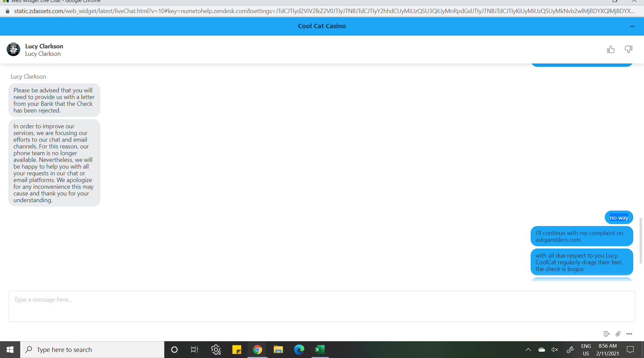The width and height of the screenshot is (644, 358).
Task: Open Microsoft Edge from the taskbar
Action: point(299,350)
